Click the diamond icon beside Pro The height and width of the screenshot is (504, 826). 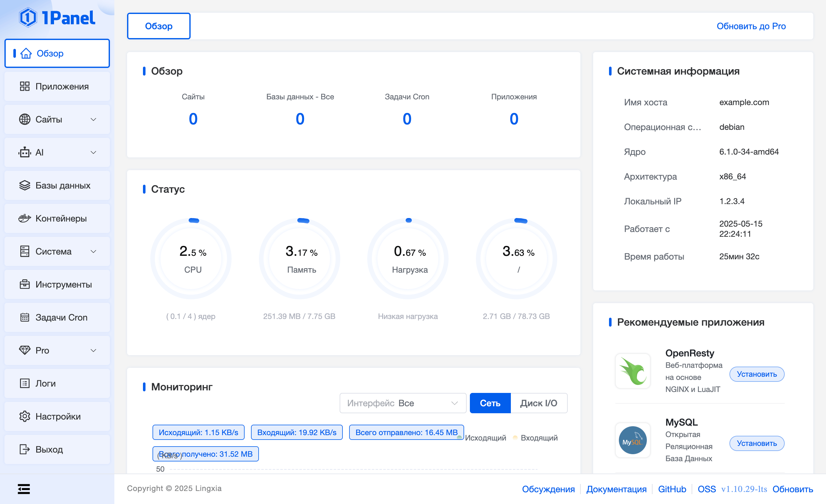[24, 350]
